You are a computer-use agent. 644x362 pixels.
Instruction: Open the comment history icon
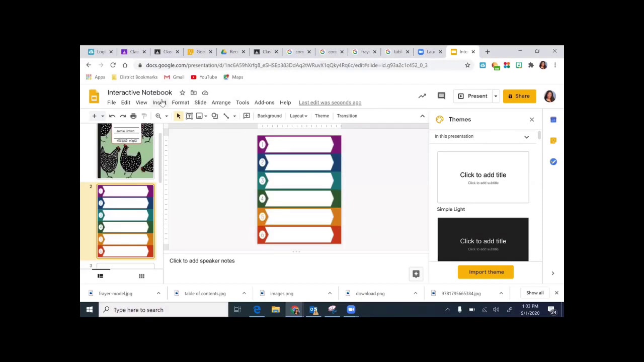441,96
